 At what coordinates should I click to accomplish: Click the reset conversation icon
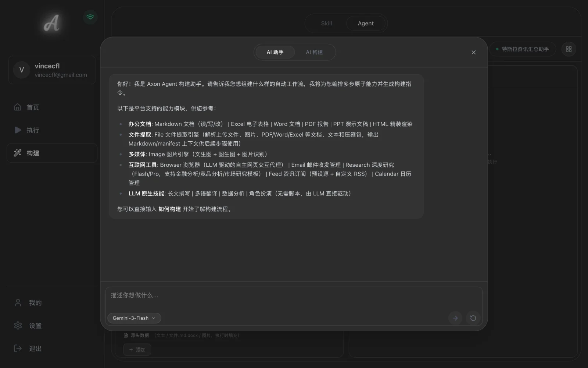(473, 318)
